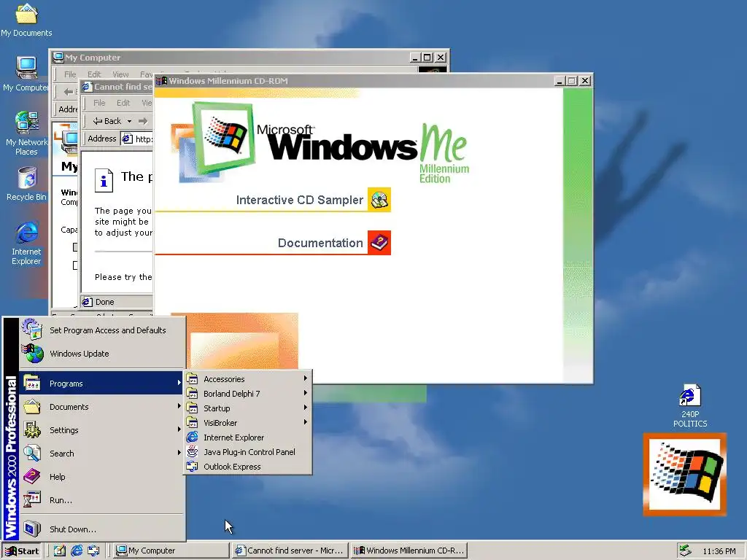Image resolution: width=747 pixels, height=560 pixels.
Task: Click the taskbar clock showing 11:36 PM
Action: pos(719,551)
